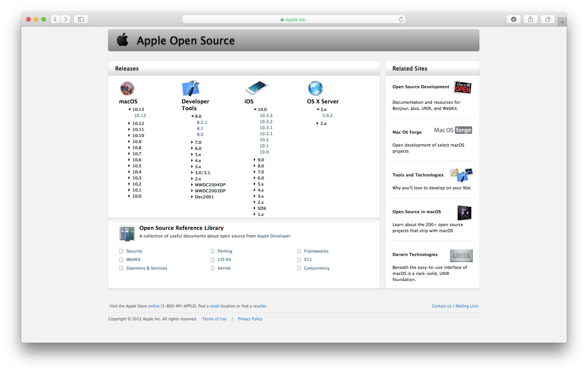Select the Developer Tools hammer icon

click(191, 87)
